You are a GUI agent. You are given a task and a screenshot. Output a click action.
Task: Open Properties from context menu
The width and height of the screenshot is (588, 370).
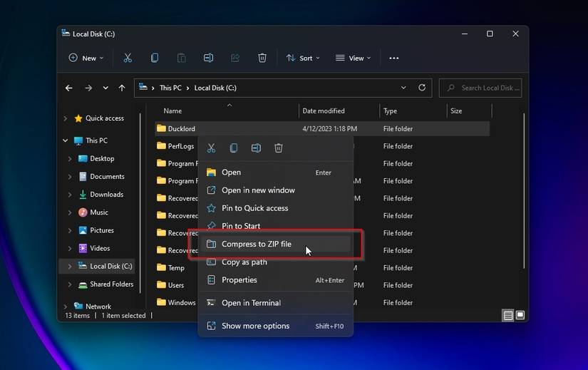pos(276,280)
